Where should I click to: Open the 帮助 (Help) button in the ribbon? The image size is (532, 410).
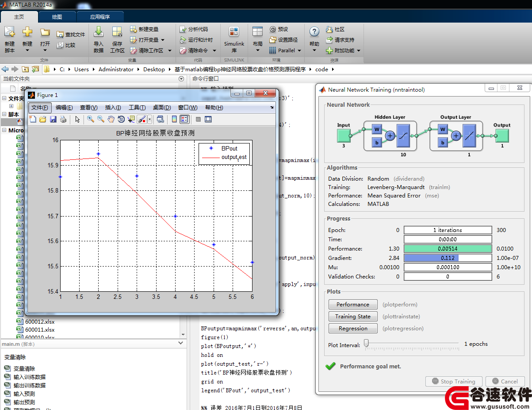click(x=314, y=39)
